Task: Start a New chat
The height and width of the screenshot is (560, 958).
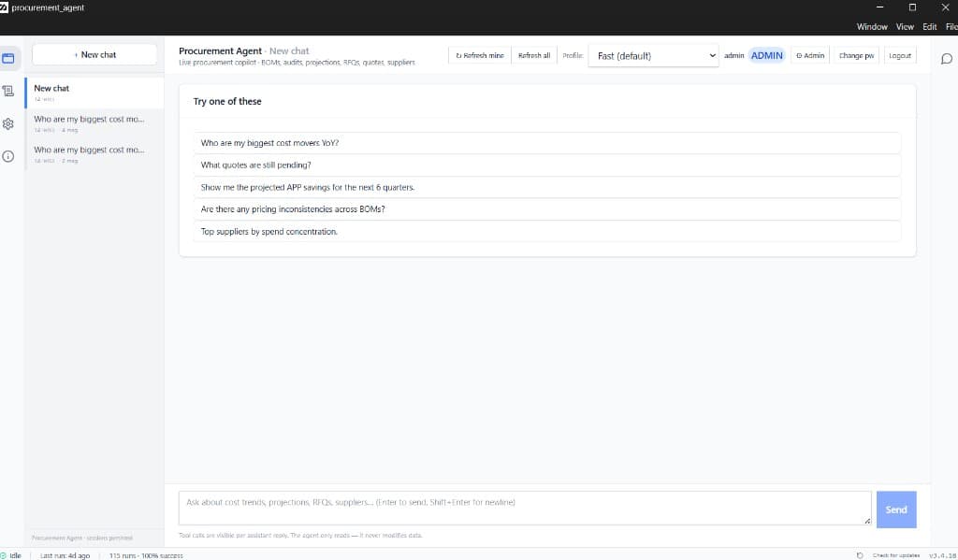Action: click(94, 54)
